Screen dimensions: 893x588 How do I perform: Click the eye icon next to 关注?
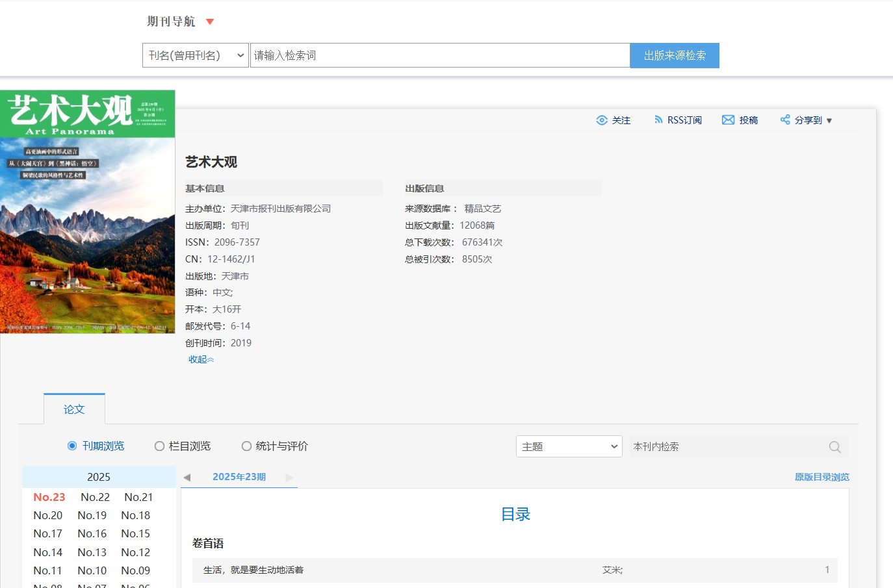602,120
